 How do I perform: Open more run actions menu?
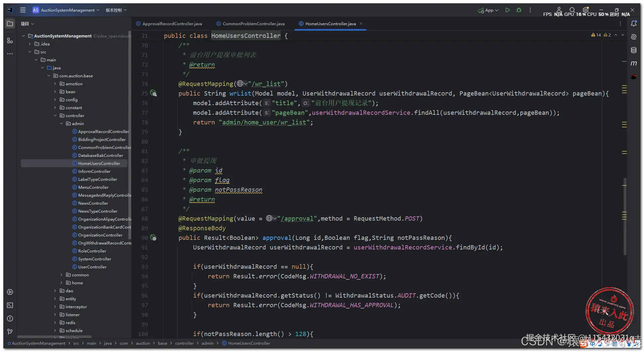(x=530, y=10)
